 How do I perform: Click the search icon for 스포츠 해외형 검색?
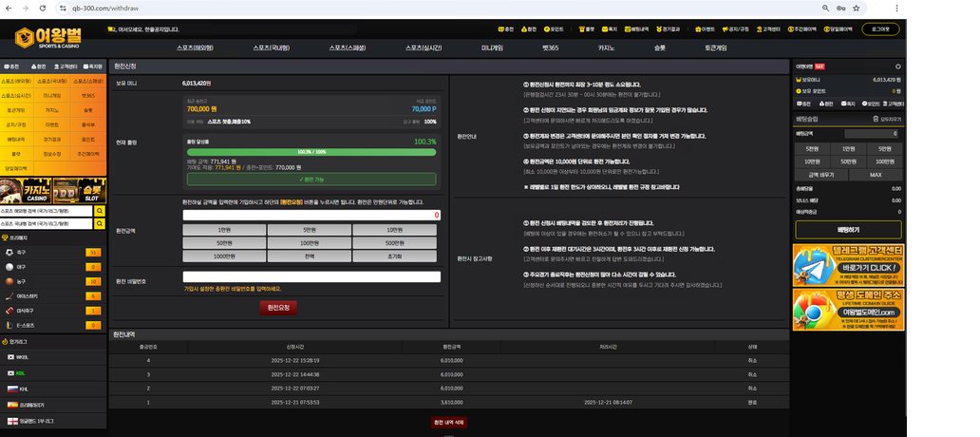pyautogui.click(x=100, y=211)
